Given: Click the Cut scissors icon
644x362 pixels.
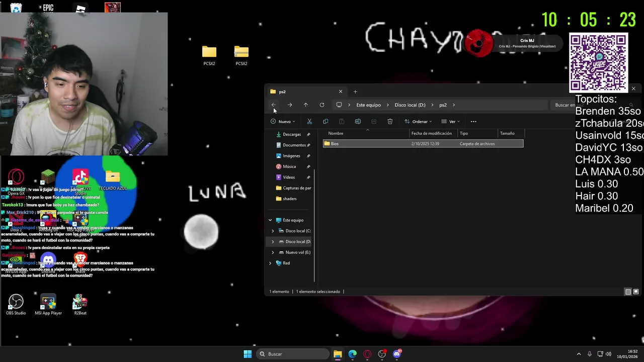Looking at the screenshot, I should (x=309, y=122).
